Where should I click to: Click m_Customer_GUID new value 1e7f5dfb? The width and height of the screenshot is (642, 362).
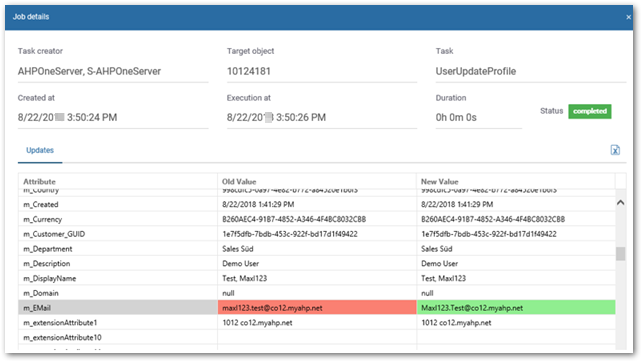pos(516,234)
